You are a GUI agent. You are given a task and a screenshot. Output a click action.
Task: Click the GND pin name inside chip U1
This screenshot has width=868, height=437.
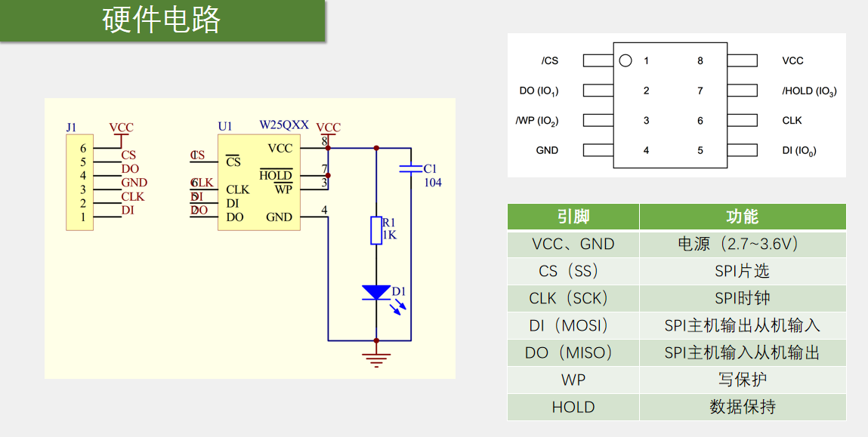point(279,217)
